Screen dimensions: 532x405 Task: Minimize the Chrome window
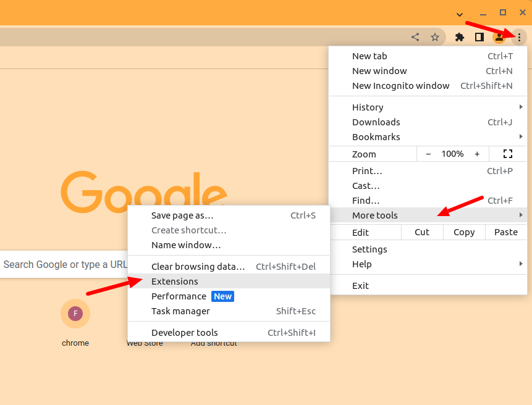tap(483, 15)
